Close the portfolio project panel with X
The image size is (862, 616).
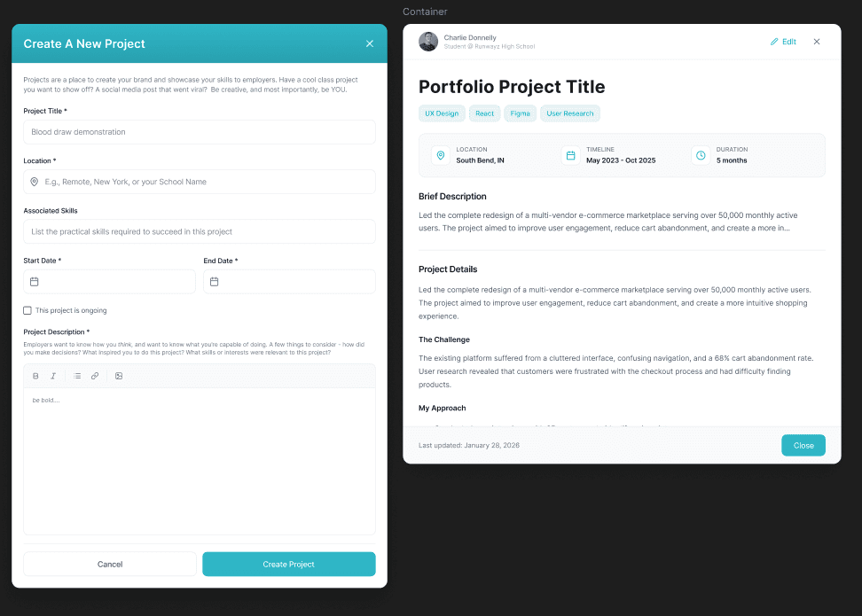817,42
